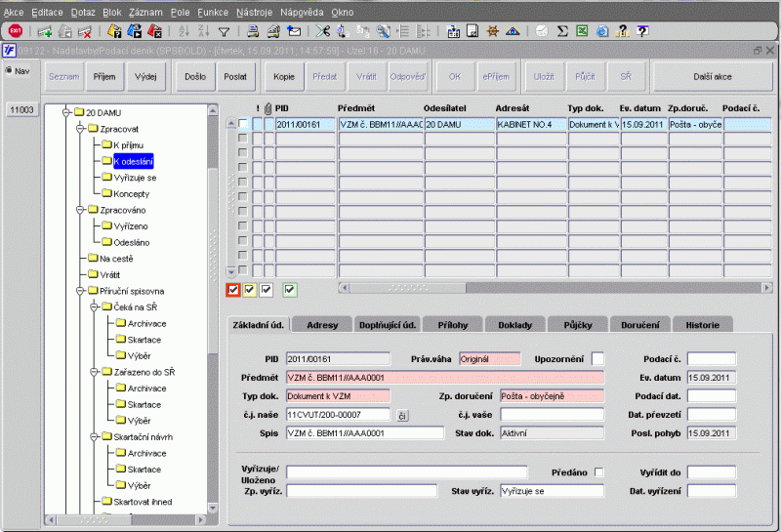This screenshot has width=781, height=532.
Task: Switch to the Přílohy tab
Action: coord(452,324)
